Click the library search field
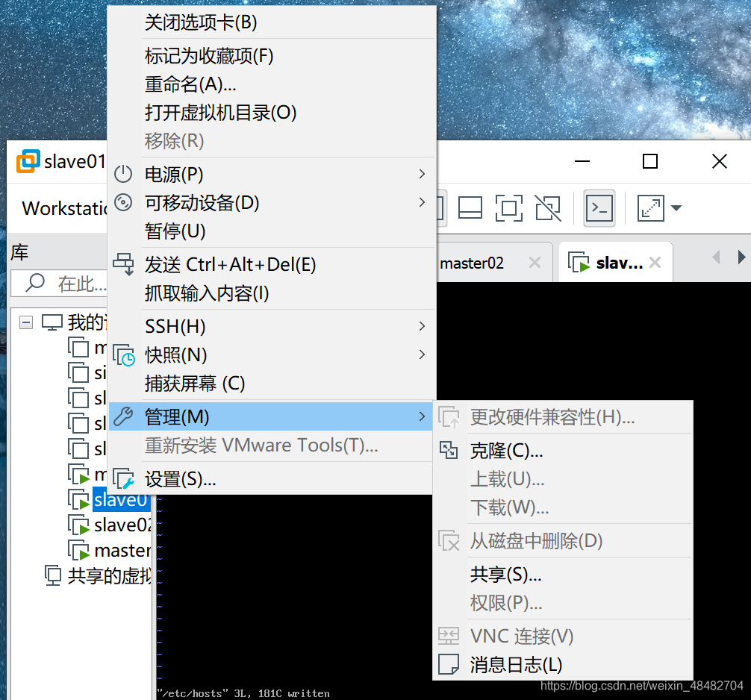 pos(60,284)
